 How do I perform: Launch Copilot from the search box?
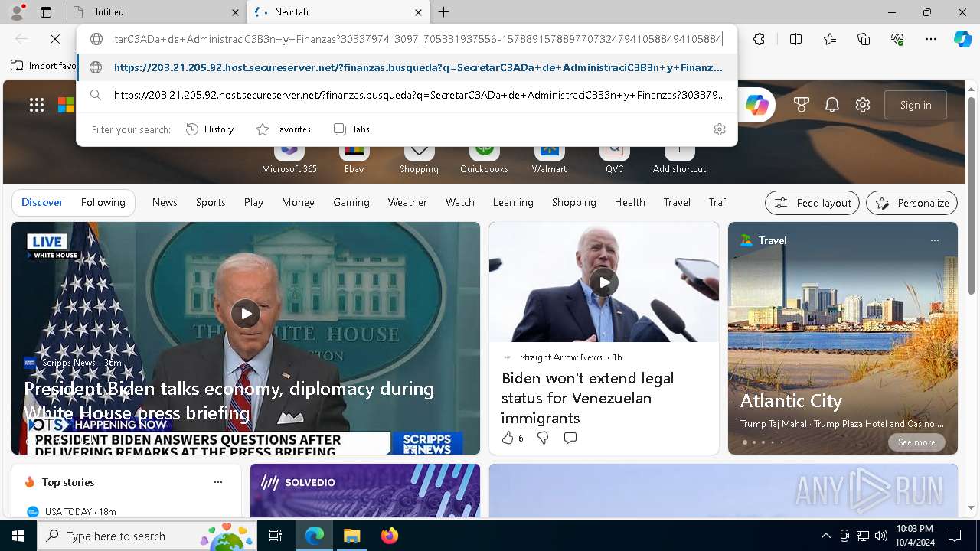click(756, 106)
